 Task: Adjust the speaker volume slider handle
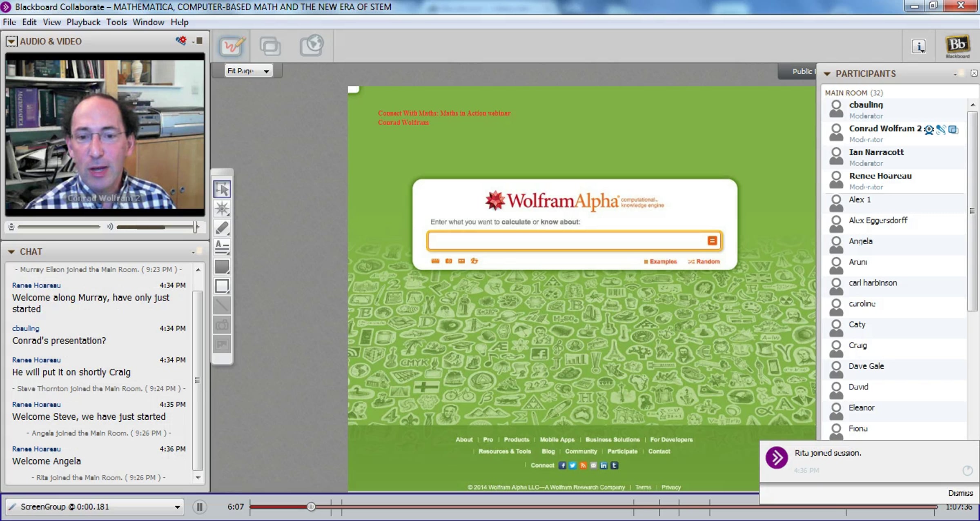[x=196, y=227]
